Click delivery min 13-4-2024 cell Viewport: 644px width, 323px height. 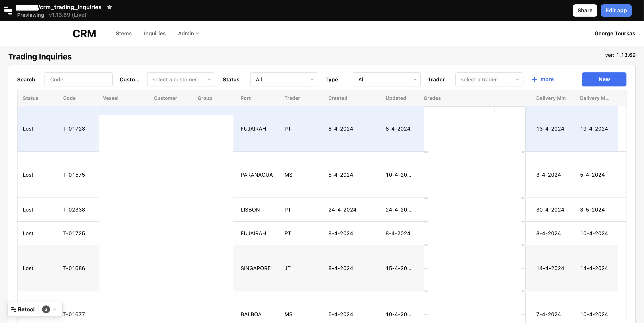point(550,129)
